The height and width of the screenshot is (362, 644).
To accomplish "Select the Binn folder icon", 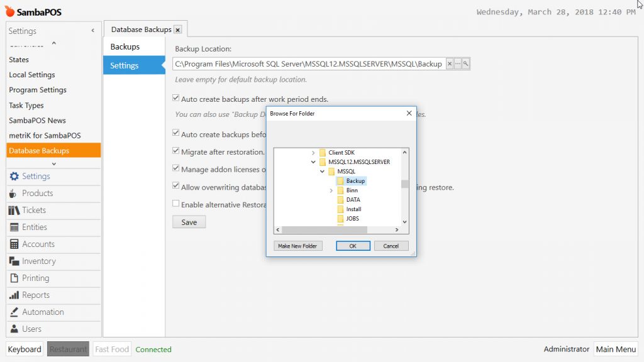I will click(340, 190).
